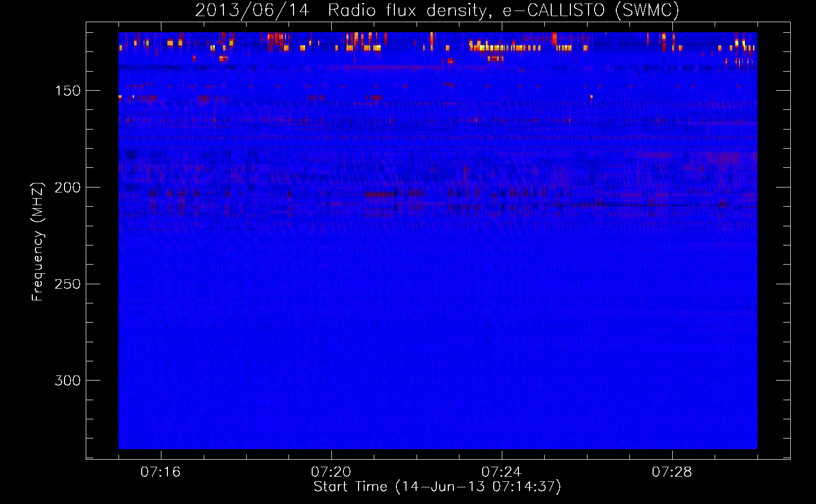Screen dimensions: 816x504
Task: Click the 'e-CALLISTO (SWMC)' text in title
Action: [591, 11]
